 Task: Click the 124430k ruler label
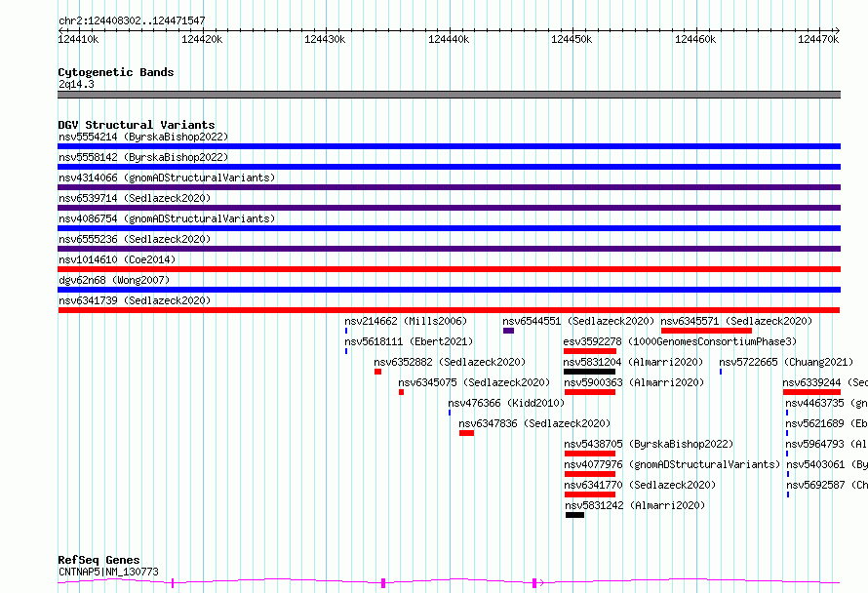tap(325, 39)
